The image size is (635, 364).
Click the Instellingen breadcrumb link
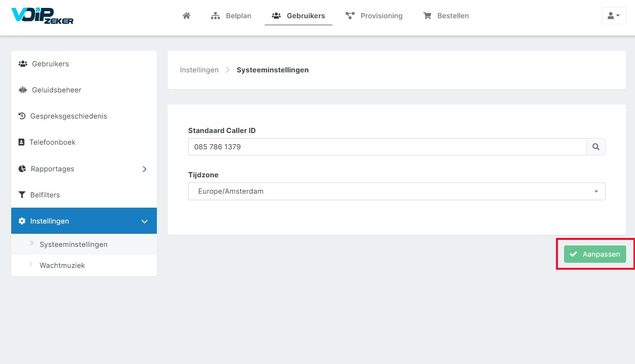coord(199,70)
